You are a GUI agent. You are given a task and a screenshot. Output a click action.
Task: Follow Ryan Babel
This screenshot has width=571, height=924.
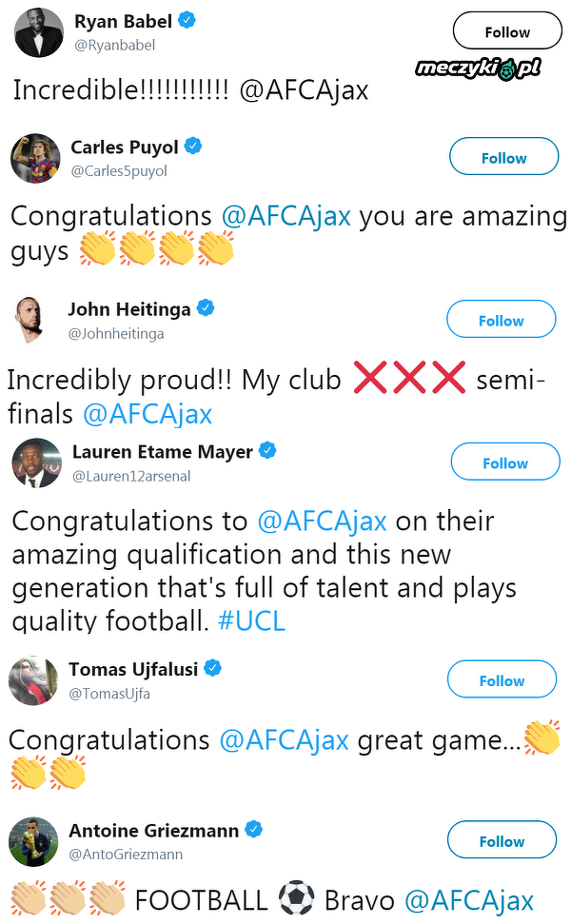(x=506, y=32)
